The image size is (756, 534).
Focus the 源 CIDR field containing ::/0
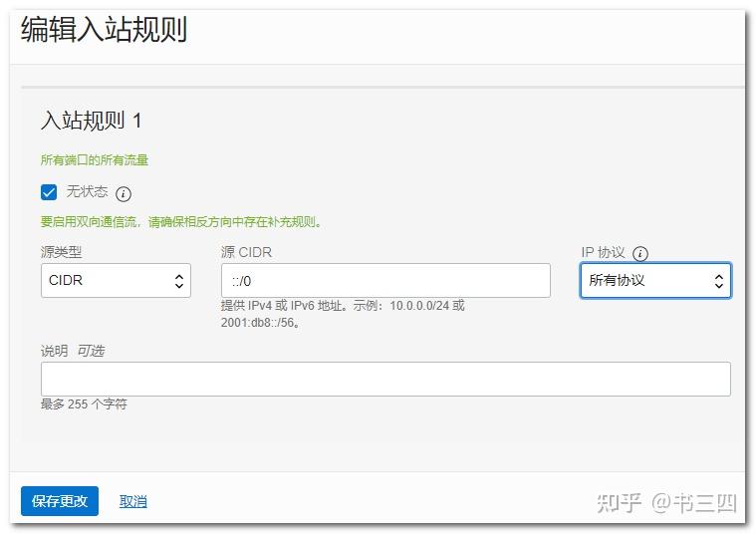[385, 281]
